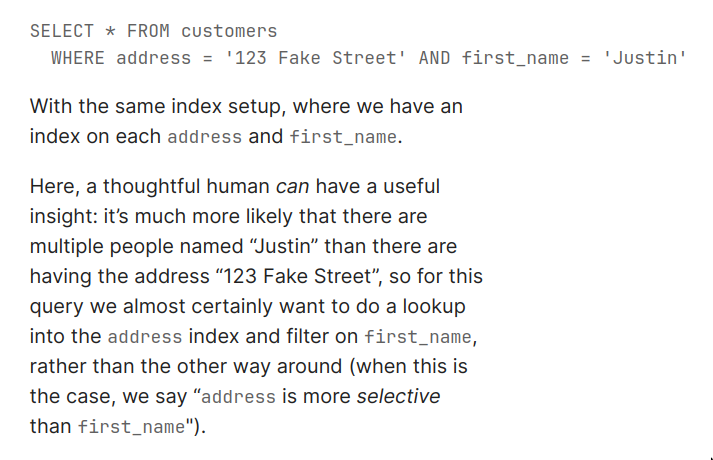Click the asterisk in the SELECT statement
This screenshot has width=713, height=460.
point(111,31)
